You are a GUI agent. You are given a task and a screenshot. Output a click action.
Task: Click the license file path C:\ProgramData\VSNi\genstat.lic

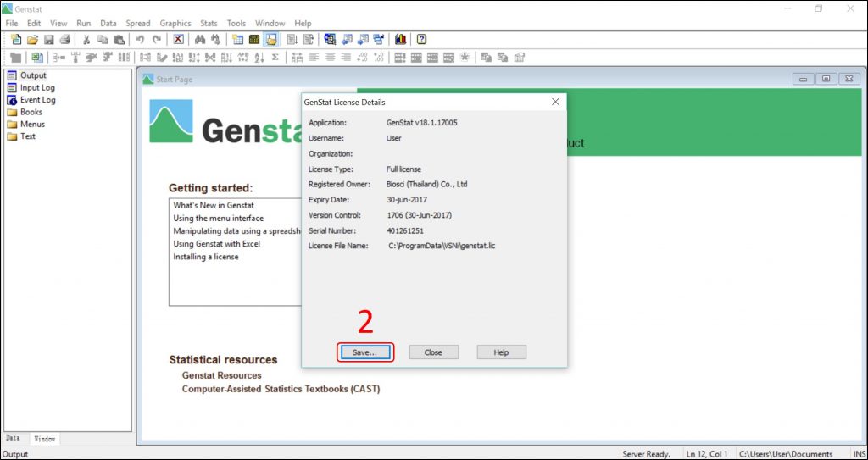tap(442, 245)
